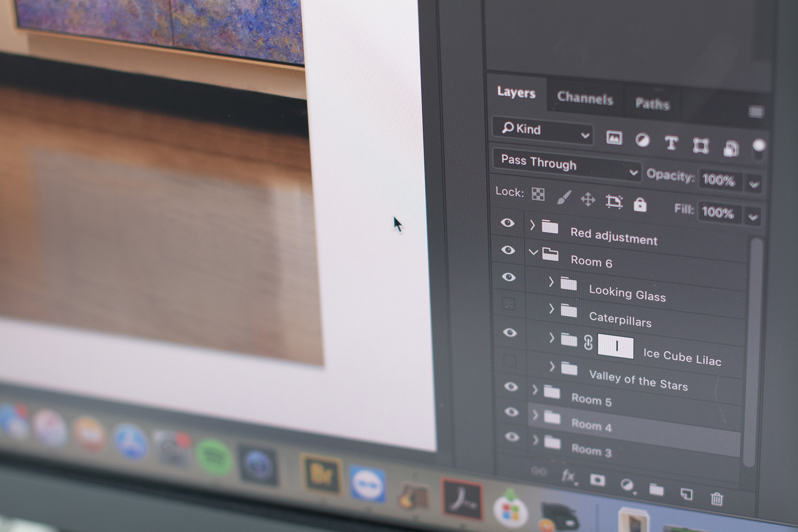This screenshot has height=532, width=798.
Task: Show the Valley of the Stars group
Action: click(x=510, y=361)
